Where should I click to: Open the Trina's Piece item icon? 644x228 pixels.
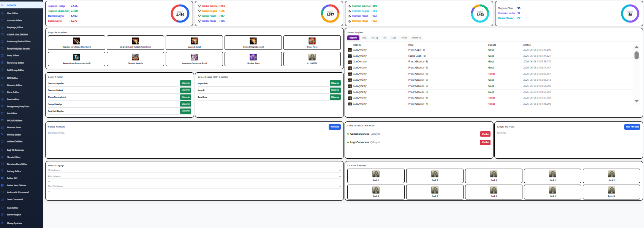[312, 41]
